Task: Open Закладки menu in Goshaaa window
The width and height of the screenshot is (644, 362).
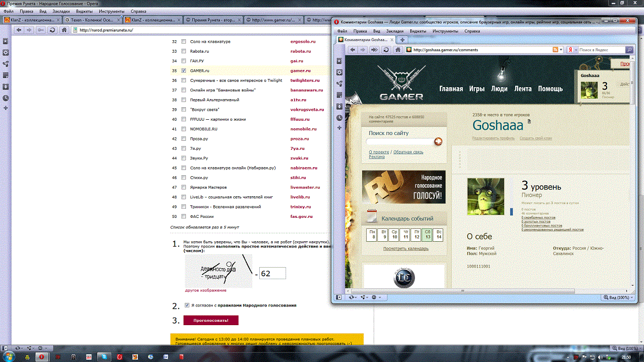Action: coord(396,31)
